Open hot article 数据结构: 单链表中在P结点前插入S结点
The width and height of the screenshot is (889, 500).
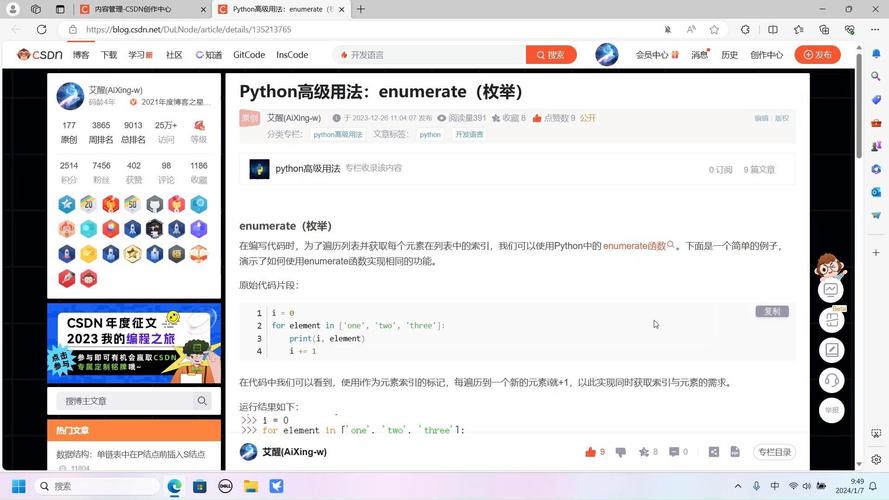pyautogui.click(x=131, y=454)
